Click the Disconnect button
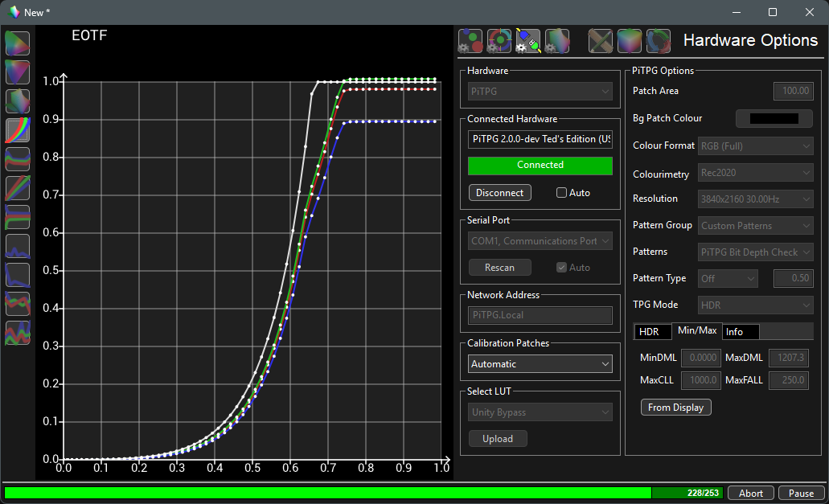 [x=499, y=193]
